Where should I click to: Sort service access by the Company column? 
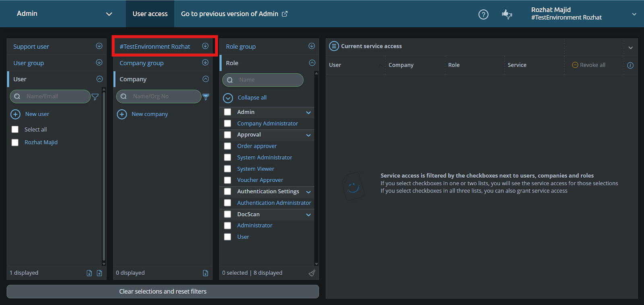click(x=401, y=65)
